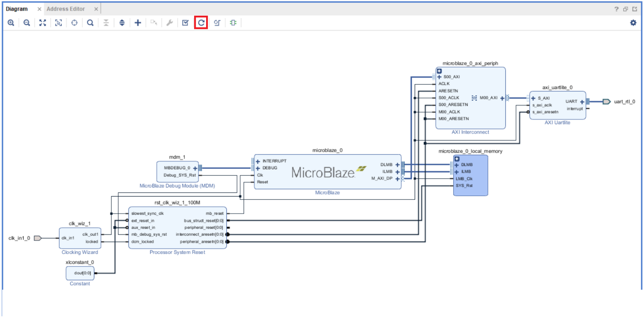The image size is (644, 317).
Task: Open the diagram Search tool
Action: 90,23
